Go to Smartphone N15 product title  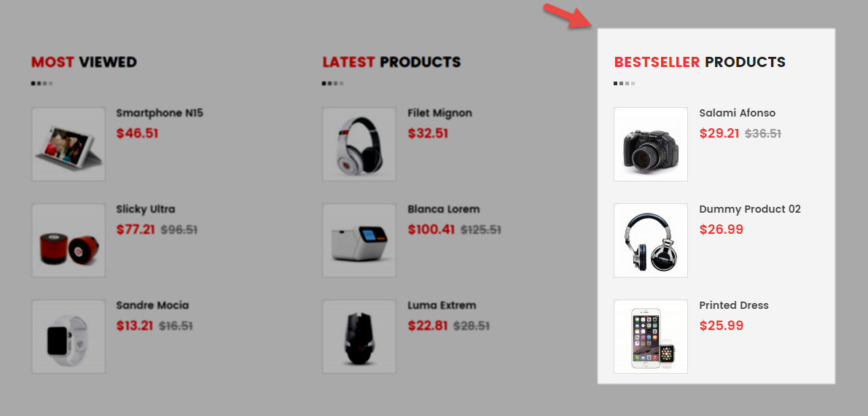click(x=160, y=114)
